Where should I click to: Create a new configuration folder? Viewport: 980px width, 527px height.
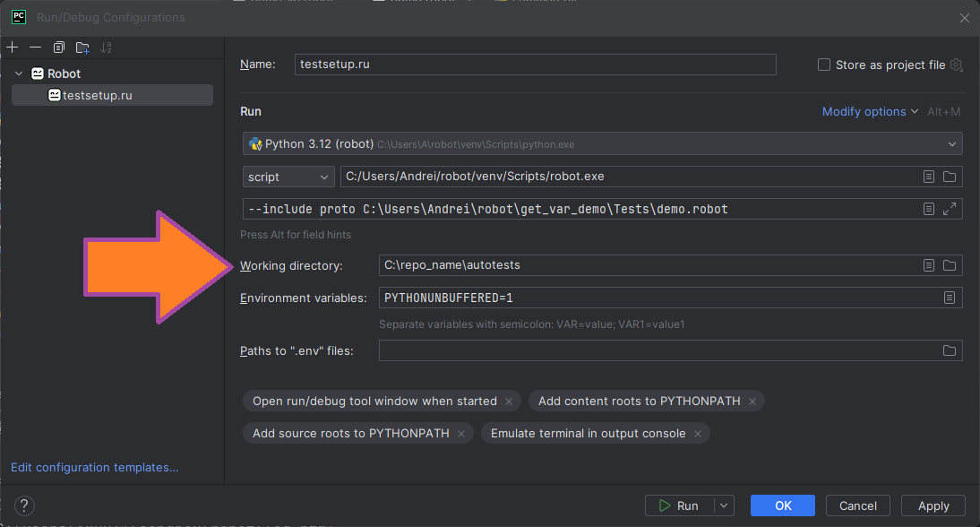click(x=82, y=48)
